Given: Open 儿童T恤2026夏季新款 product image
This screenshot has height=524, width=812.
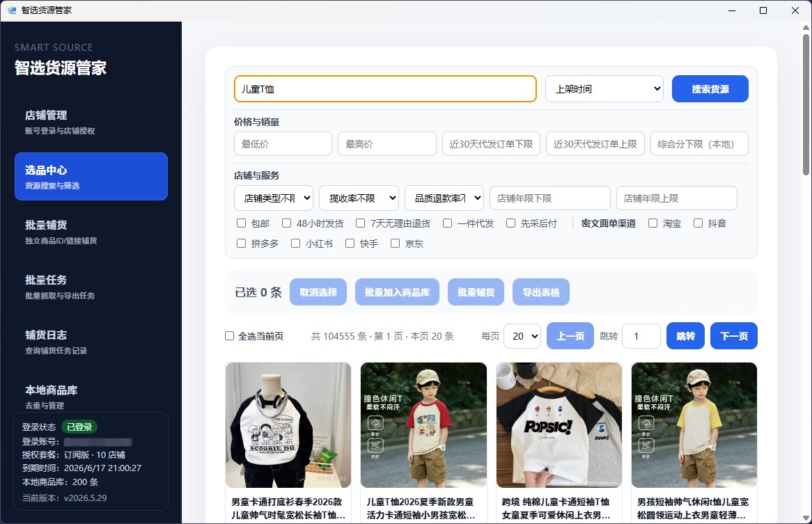Looking at the screenshot, I should coord(423,425).
